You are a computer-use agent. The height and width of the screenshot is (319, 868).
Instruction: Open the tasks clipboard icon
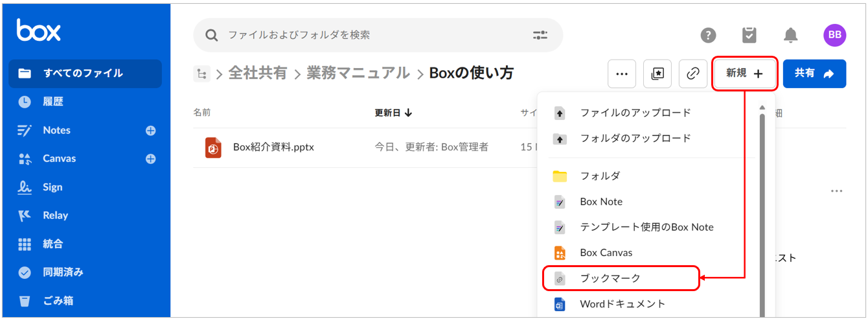tap(749, 35)
